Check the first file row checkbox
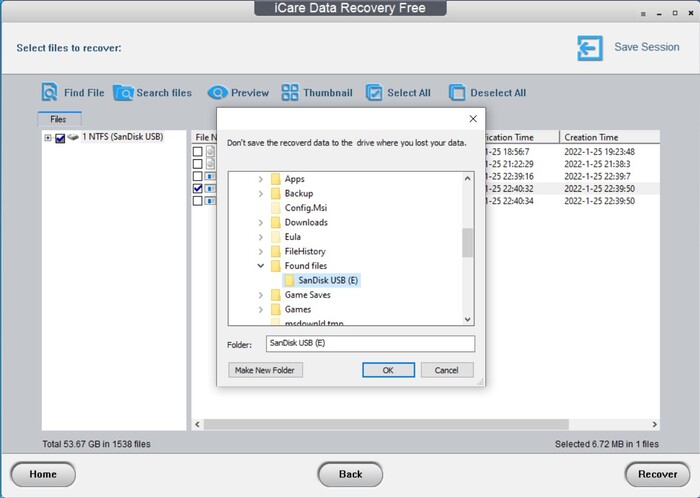Viewport: 700px width, 498px height. [197, 151]
